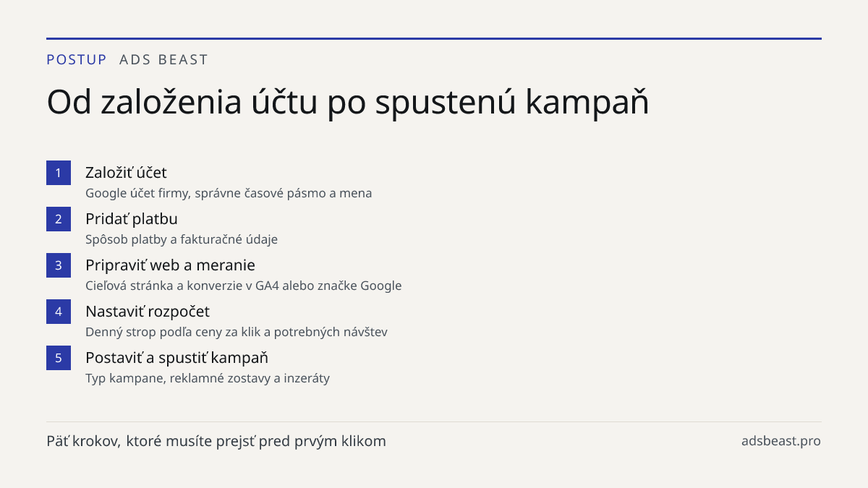Click the step number 5 badge
Screen dimensions: 868x488
[x=59, y=358]
